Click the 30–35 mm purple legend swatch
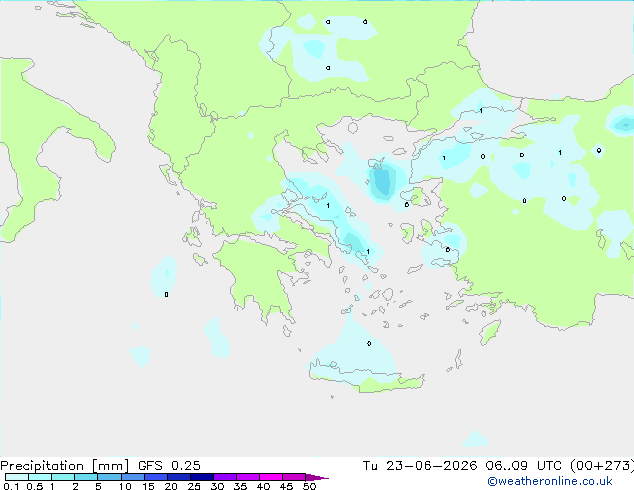 (x=224, y=477)
